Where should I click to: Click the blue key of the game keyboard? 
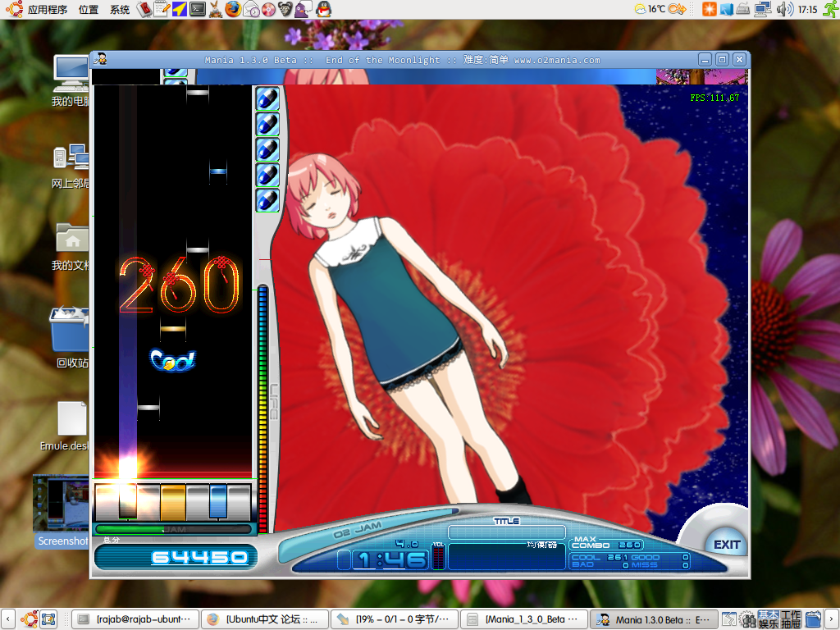tap(218, 502)
